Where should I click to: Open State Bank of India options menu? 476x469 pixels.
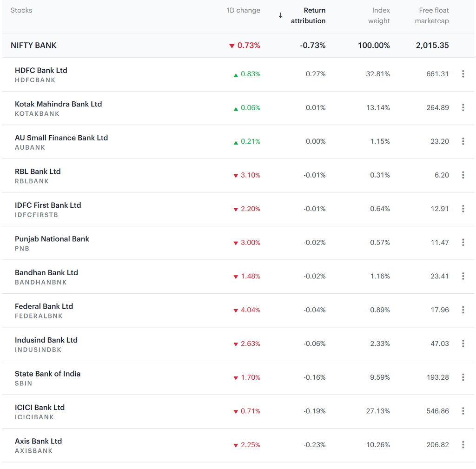pos(463,377)
